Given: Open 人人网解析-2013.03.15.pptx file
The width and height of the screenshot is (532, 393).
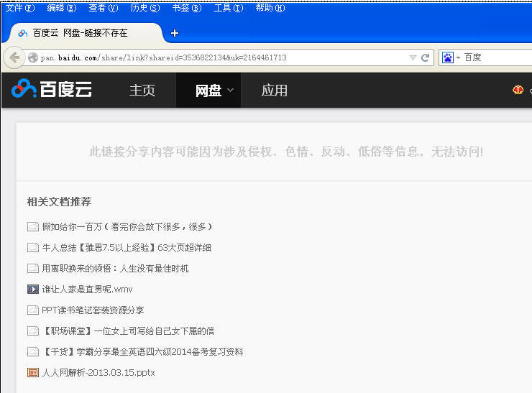Looking at the screenshot, I should click(x=98, y=373).
